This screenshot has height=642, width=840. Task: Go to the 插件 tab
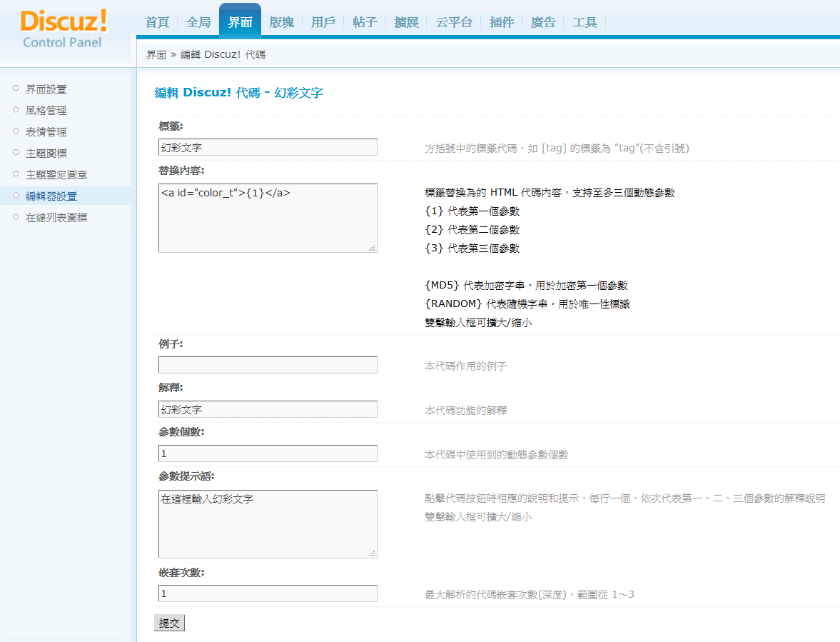coord(502,22)
